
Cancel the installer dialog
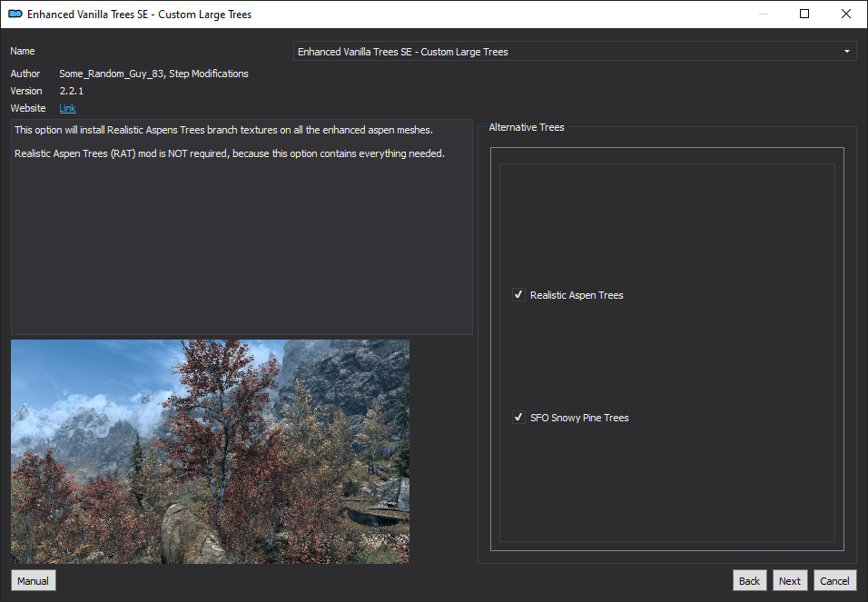coord(834,580)
